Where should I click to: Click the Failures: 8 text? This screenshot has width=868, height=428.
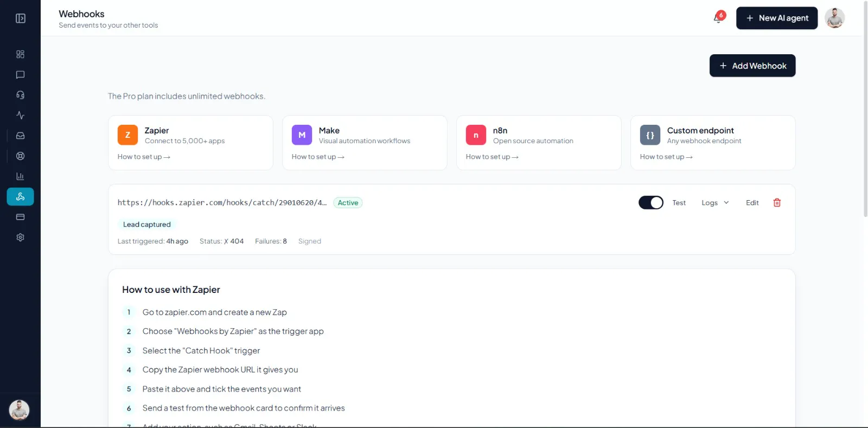271,241
